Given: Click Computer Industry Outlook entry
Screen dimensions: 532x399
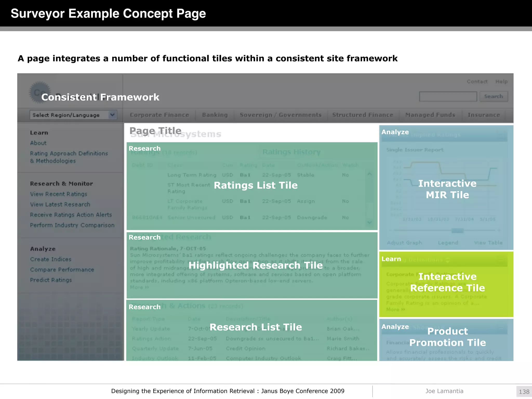Looking at the screenshot, I should click(263, 358).
